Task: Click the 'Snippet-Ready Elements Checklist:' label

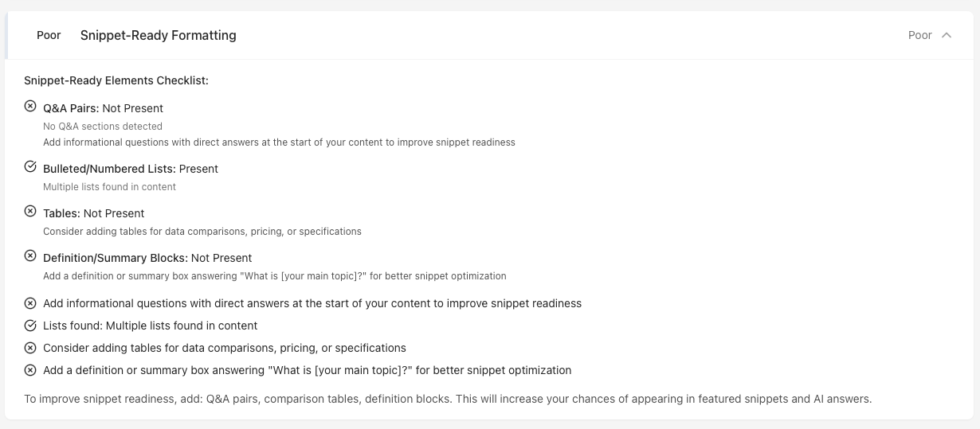Action: coord(116,80)
